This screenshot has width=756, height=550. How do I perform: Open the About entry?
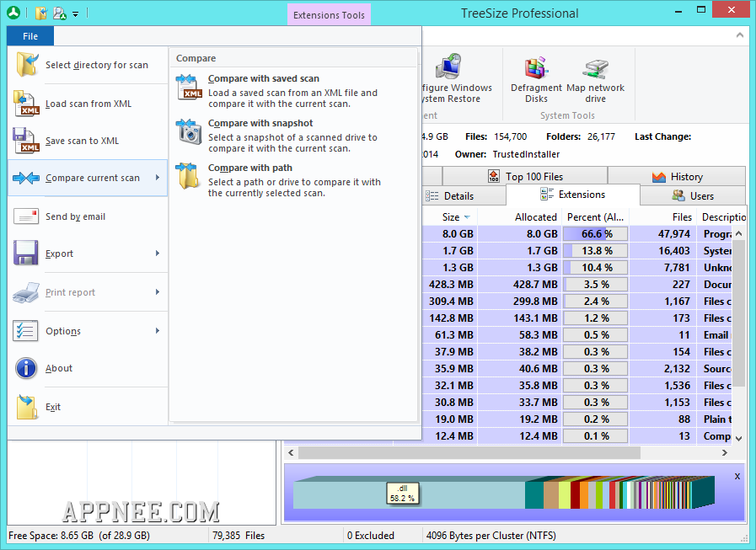(88, 368)
